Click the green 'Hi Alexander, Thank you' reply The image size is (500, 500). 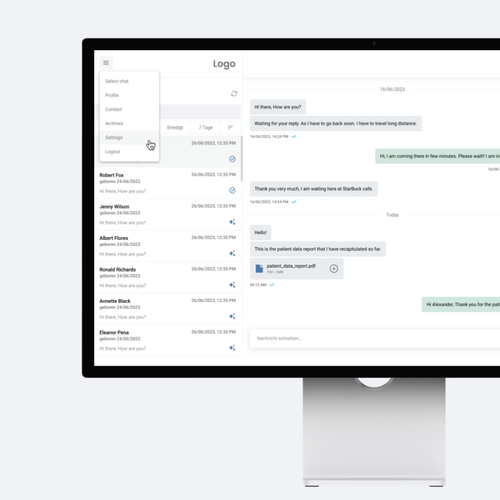461,304
